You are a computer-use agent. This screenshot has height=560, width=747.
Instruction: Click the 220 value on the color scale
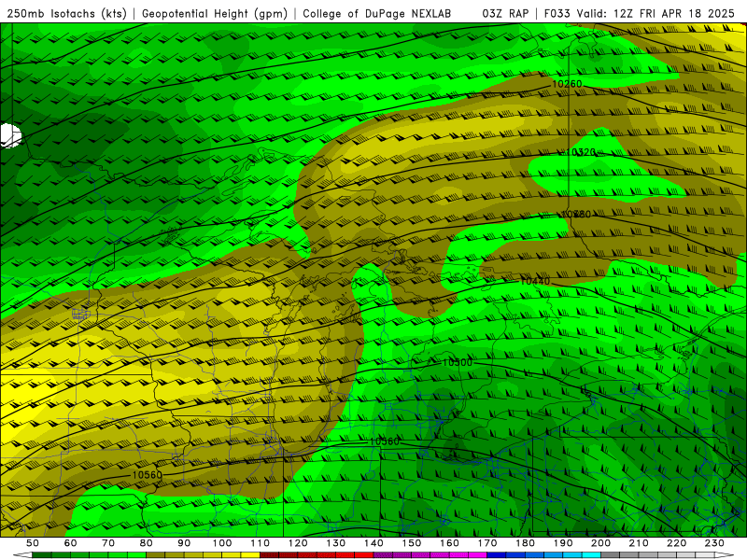(x=676, y=543)
